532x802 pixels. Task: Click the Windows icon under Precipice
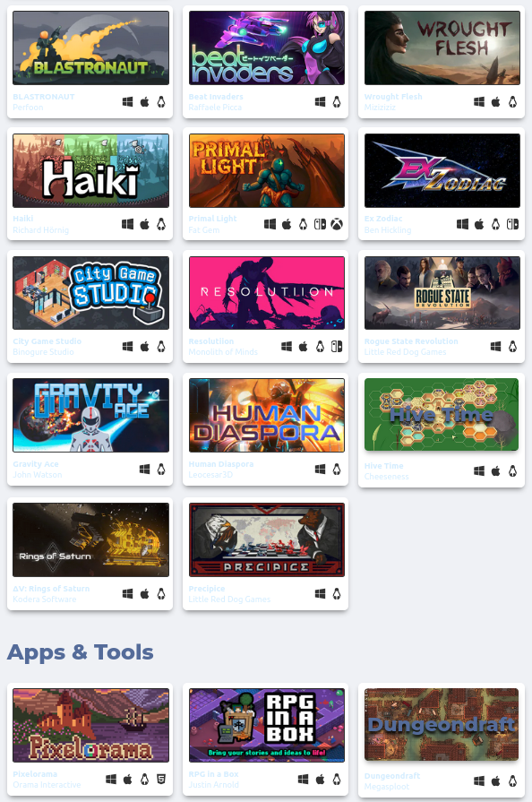(320, 593)
